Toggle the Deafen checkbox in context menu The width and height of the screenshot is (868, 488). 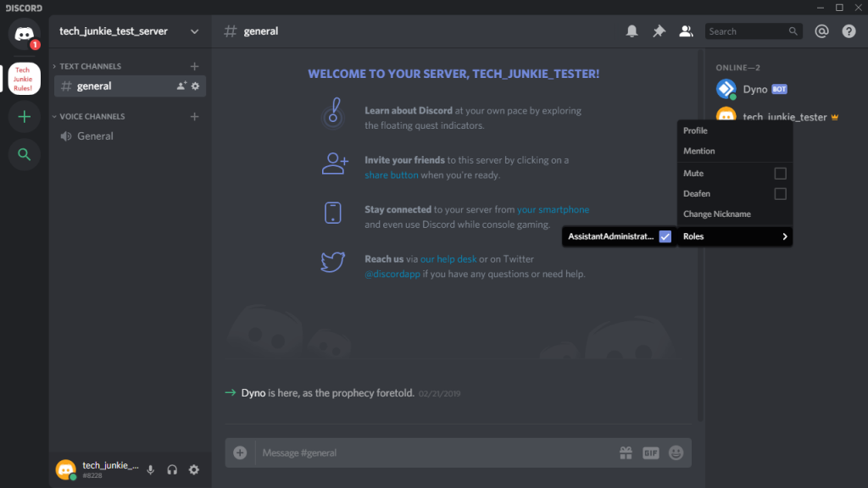click(780, 194)
